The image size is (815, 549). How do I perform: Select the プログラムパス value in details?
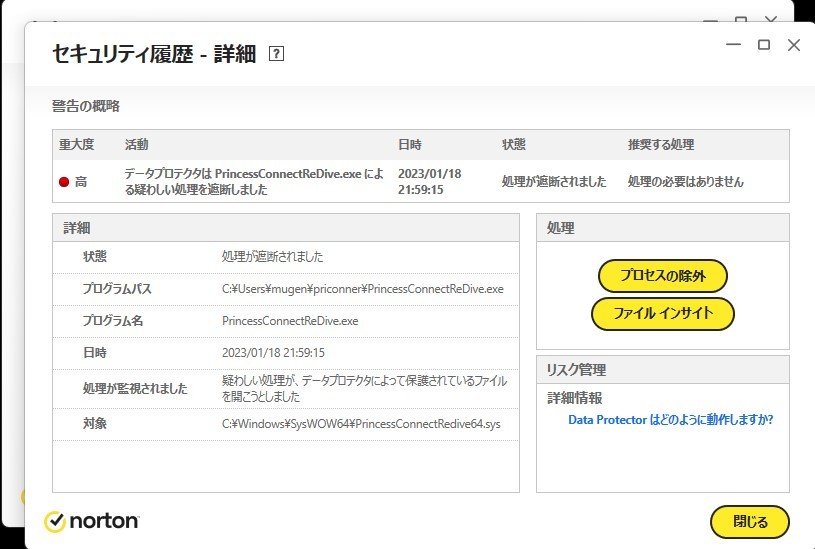(x=362, y=289)
